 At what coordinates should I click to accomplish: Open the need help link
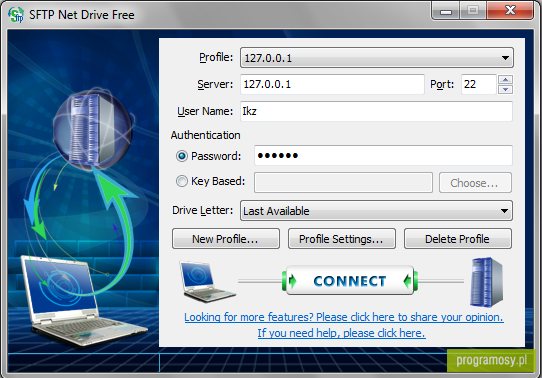coord(342,333)
